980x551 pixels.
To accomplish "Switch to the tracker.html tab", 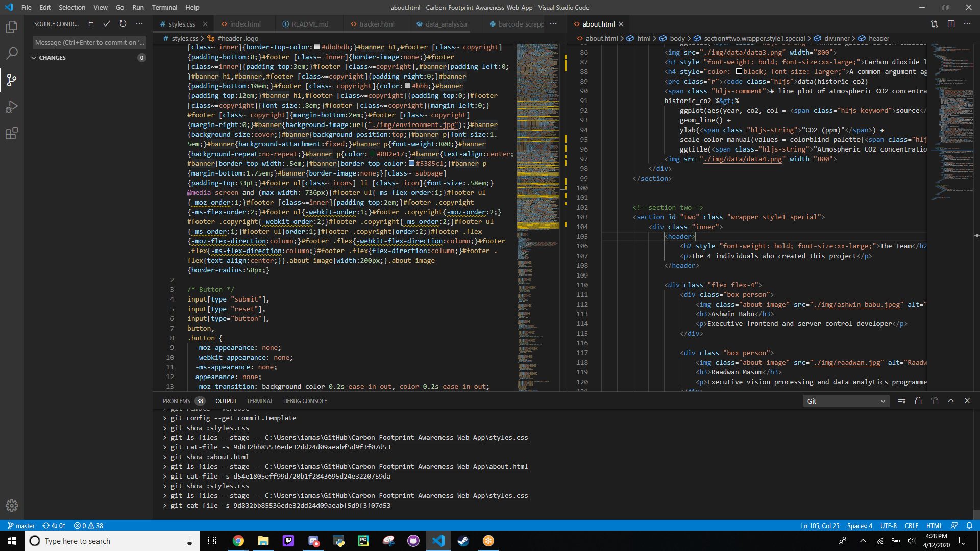I will point(377,24).
